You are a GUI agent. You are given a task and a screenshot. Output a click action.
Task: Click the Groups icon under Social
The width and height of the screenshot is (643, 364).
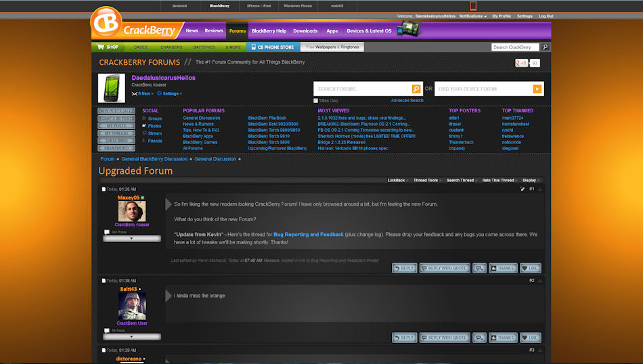coord(144,118)
